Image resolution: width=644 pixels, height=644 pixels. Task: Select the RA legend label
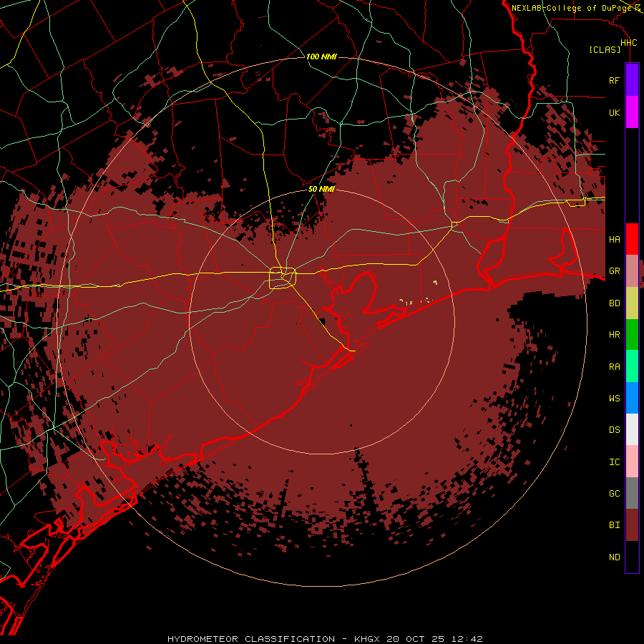tap(614, 366)
